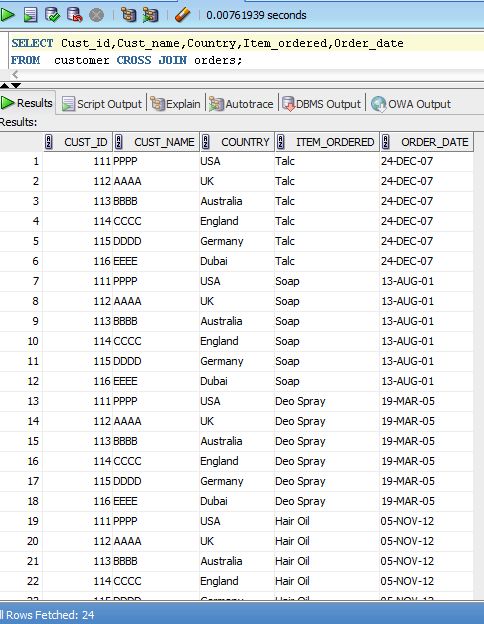Click the Autotrace toolbar icon
Image resolution: width=484 pixels, height=624 pixels.
click(150, 15)
